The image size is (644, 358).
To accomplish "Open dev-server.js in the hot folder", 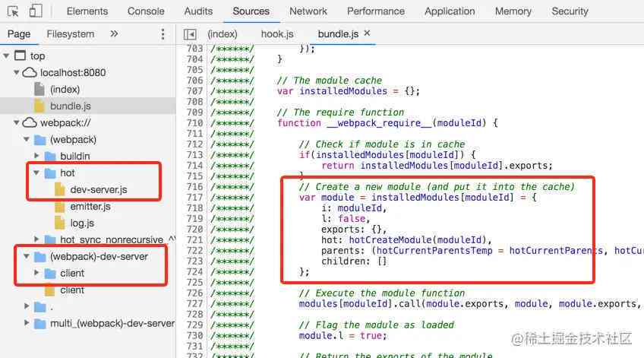I will [99, 189].
